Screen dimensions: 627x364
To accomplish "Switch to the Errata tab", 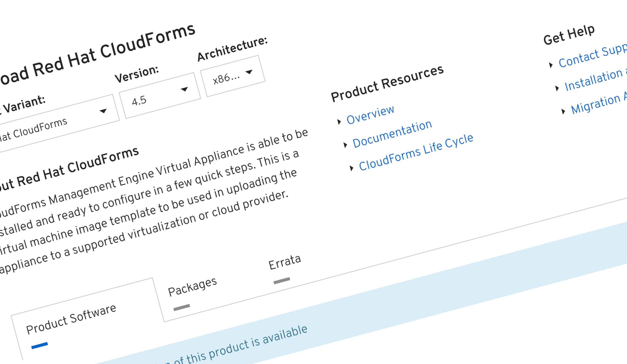I will point(284,262).
